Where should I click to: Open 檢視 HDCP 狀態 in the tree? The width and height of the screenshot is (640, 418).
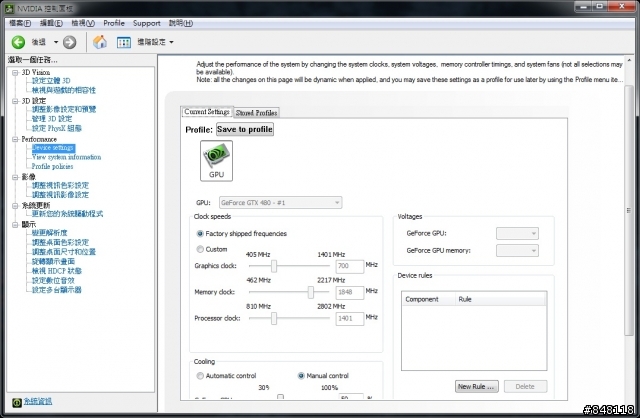[57, 271]
